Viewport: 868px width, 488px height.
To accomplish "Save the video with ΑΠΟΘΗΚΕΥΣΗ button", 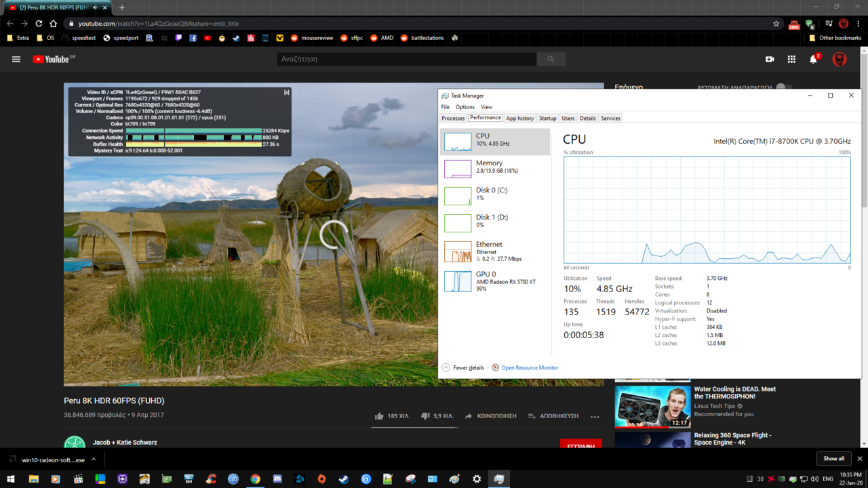I will pos(553,416).
